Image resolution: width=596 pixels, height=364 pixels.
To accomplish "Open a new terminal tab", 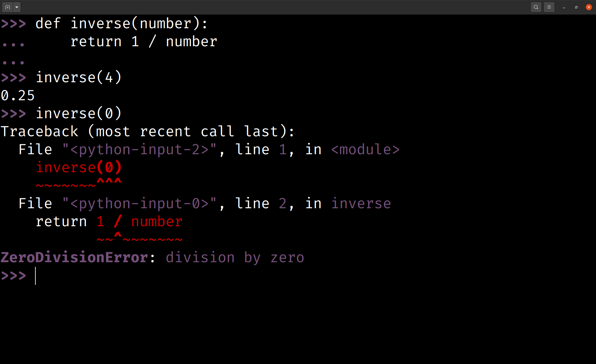I will click(x=7, y=7).
